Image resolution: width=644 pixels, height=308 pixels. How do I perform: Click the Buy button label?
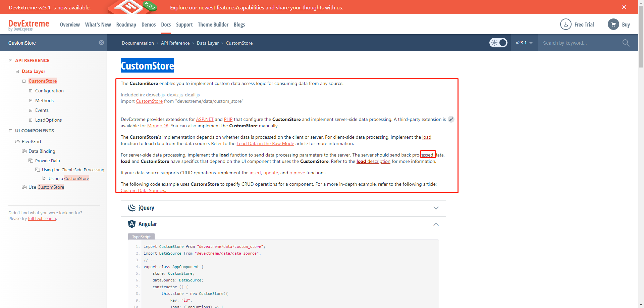coord(626,25)
